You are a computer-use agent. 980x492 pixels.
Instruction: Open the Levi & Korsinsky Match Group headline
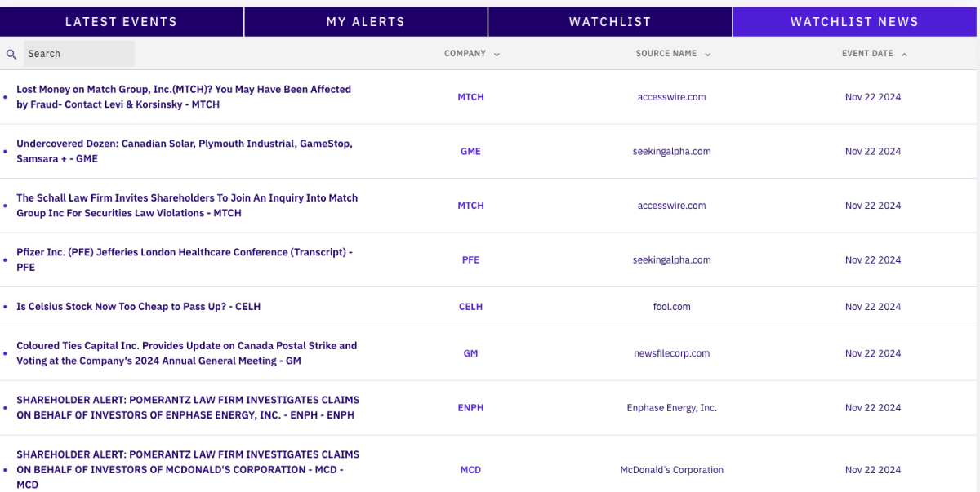point(184,97)
